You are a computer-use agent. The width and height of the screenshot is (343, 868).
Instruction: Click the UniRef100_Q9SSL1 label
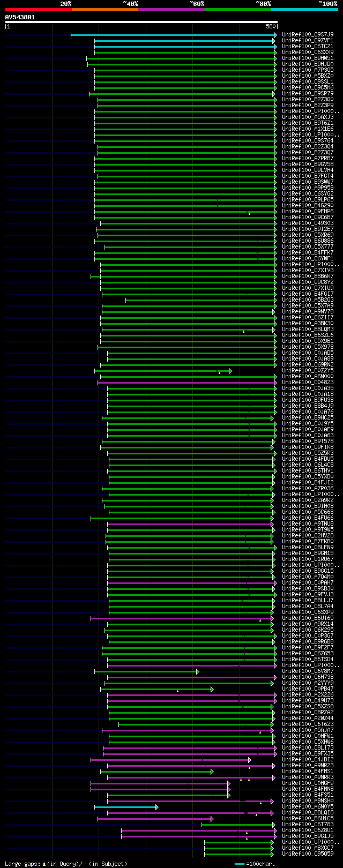(308, 81)
